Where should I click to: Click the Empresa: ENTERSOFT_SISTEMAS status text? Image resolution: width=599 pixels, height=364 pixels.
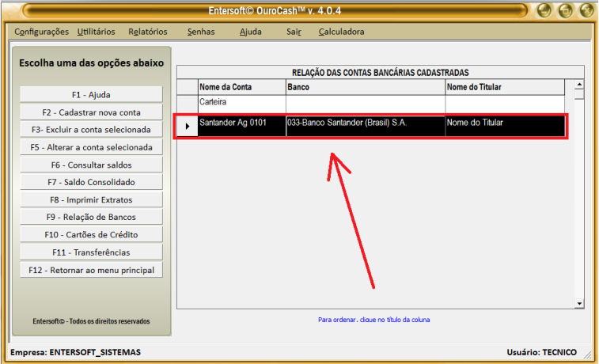75,352
